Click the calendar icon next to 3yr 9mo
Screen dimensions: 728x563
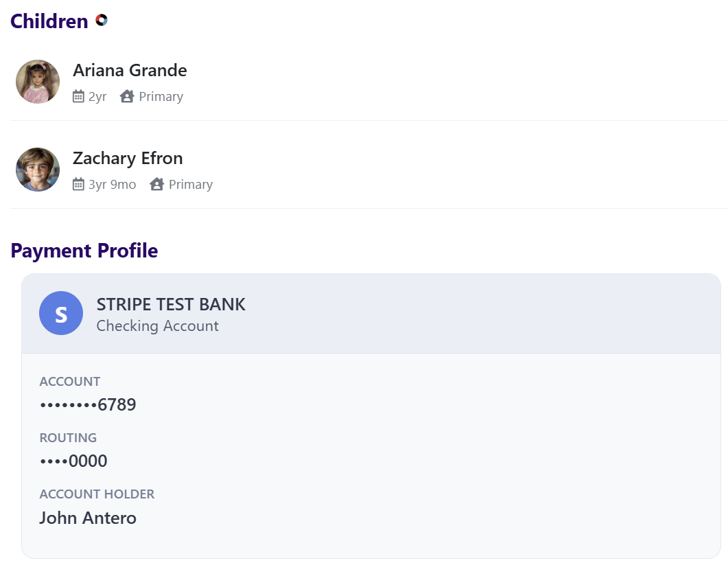tap(78, 185)
